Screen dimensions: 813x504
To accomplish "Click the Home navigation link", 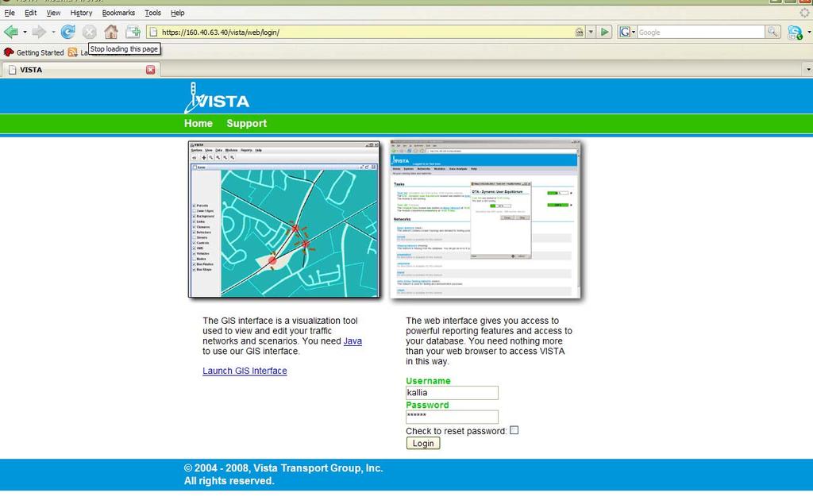I will pyautogui.click(x=198, y=123).
